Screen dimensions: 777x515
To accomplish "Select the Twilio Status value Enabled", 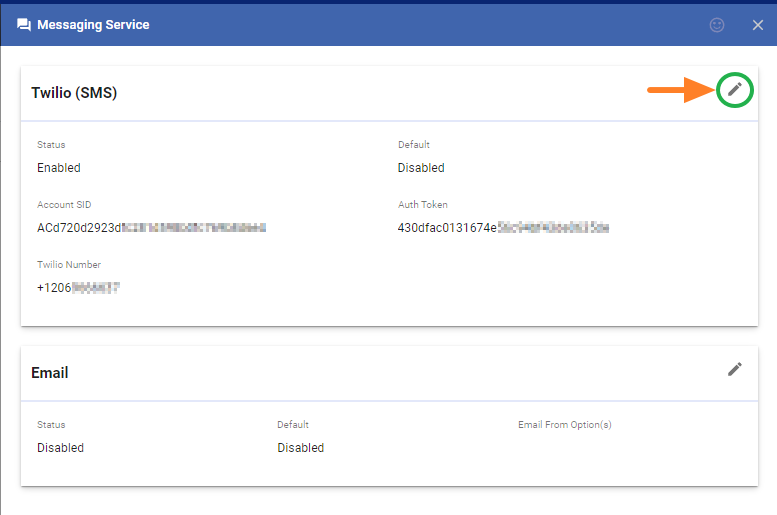I will [58, 168].
